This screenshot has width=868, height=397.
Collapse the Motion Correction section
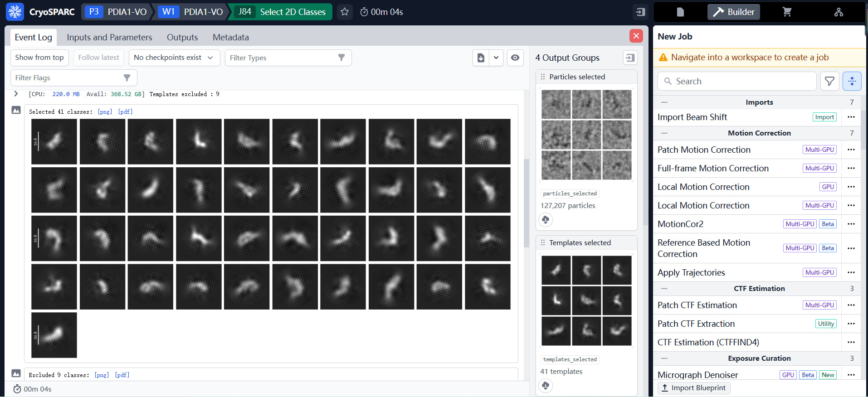(664, 133)
